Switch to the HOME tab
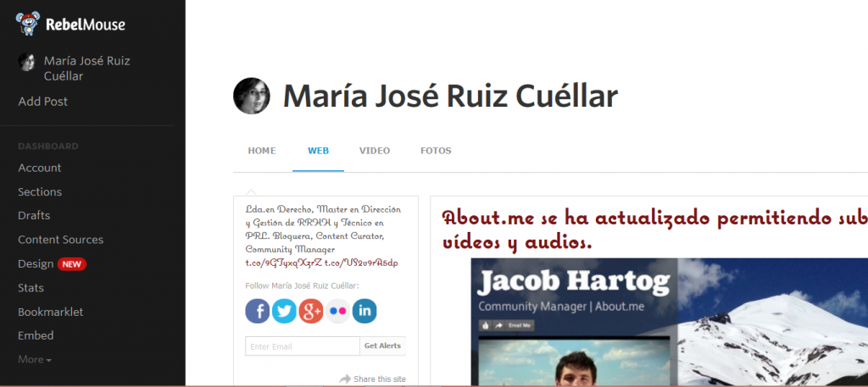The width and height of the screenshot is (868, 387). [262, 151]
